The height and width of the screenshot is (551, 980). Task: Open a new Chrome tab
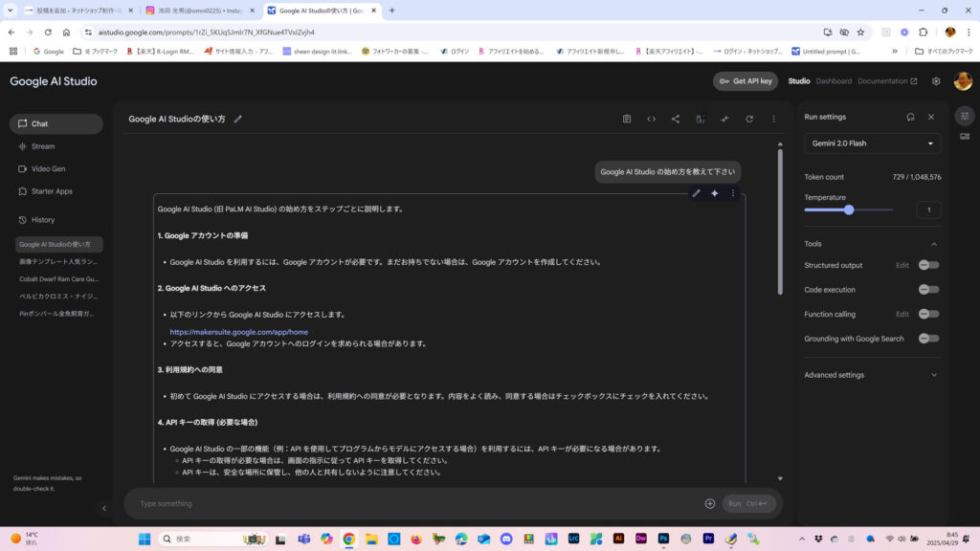pos(391,10)
